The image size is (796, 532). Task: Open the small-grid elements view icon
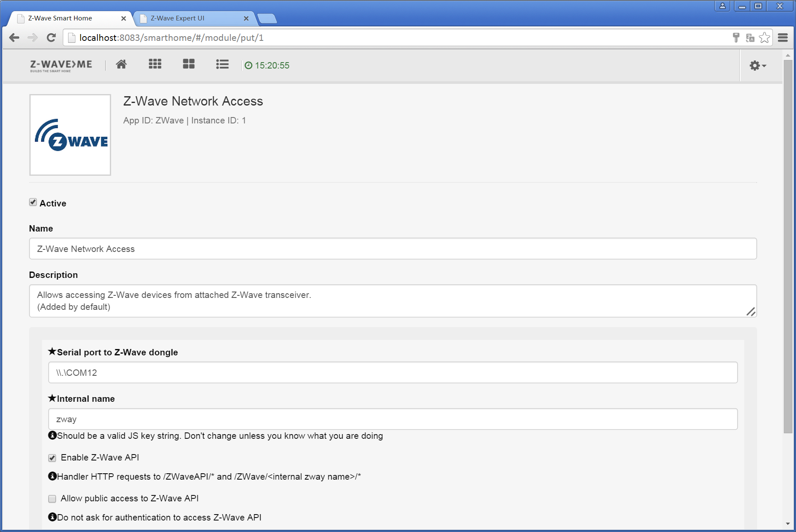click(155, 64)
